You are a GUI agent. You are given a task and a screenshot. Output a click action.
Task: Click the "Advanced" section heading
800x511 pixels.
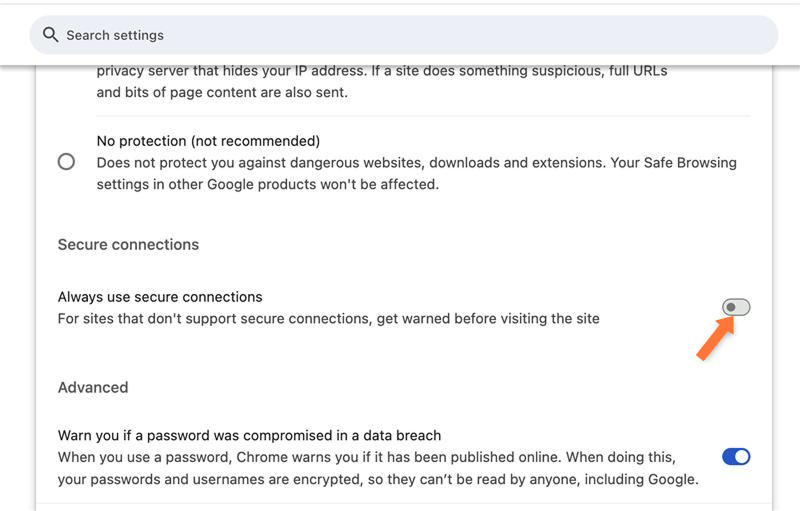coord(93,387)
